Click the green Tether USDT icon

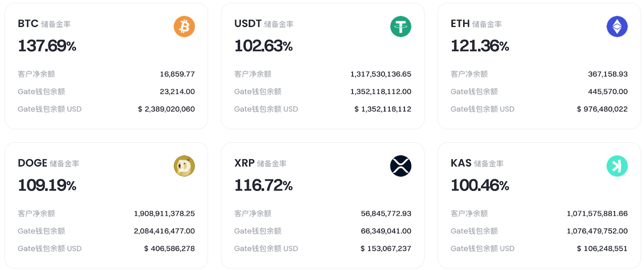click(400, 27)
